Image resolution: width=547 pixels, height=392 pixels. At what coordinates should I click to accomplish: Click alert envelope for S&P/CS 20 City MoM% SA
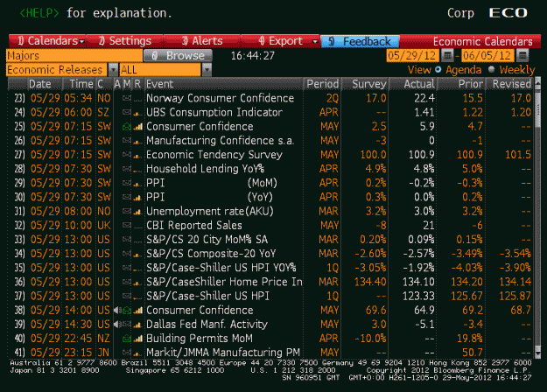click(127, 240)
